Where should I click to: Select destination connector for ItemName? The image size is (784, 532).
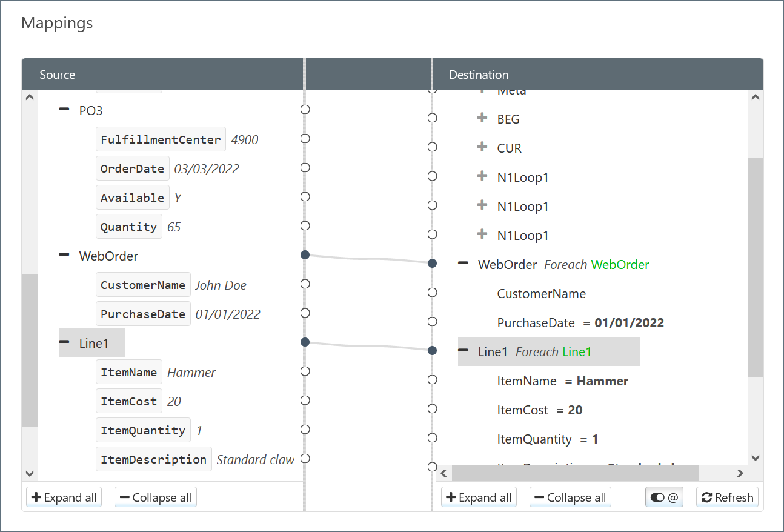pos(432,379)
